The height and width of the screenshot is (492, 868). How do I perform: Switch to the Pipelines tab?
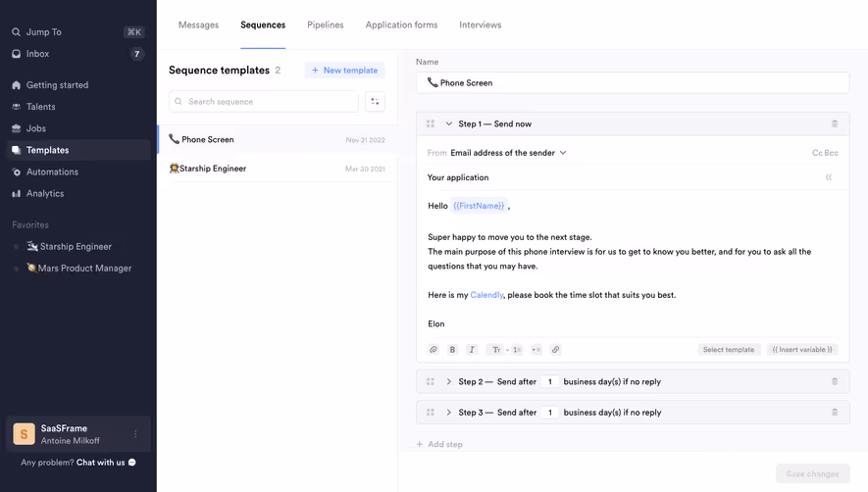(326, 25)
